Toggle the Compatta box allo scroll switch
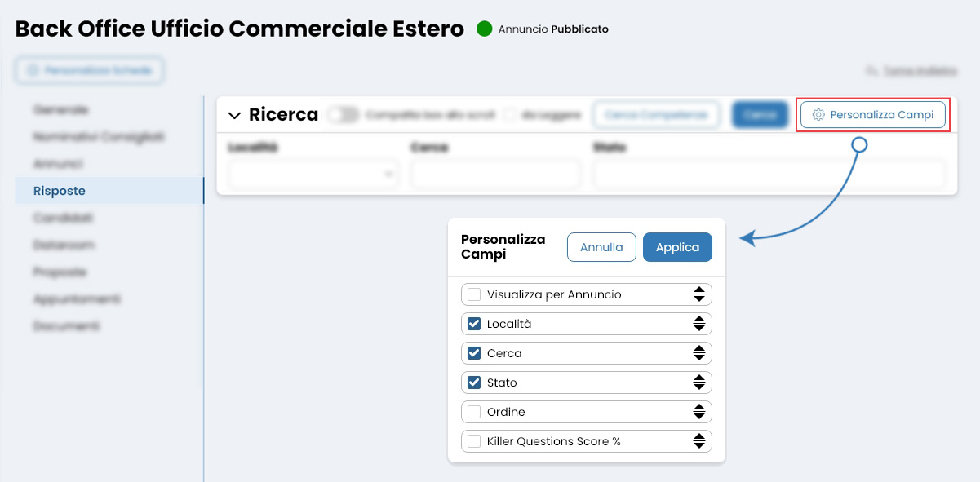Image resolution: width=980 pixels, height=482 pixels. click(344, 114)
